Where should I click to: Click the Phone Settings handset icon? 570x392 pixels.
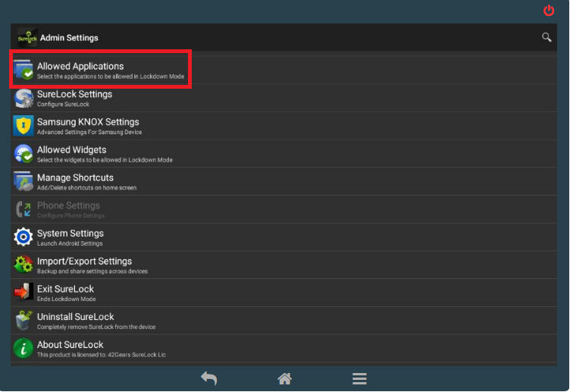[x=23, y=209]
